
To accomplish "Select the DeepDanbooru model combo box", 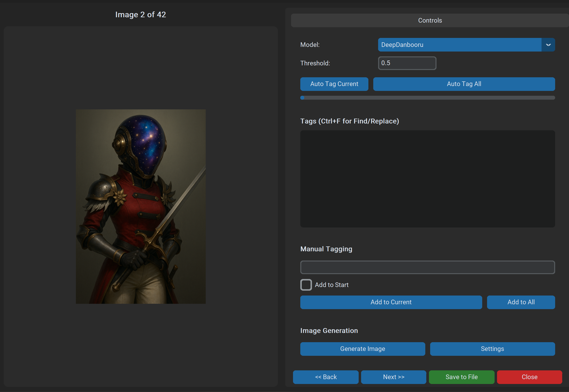I will coord(459,45).
